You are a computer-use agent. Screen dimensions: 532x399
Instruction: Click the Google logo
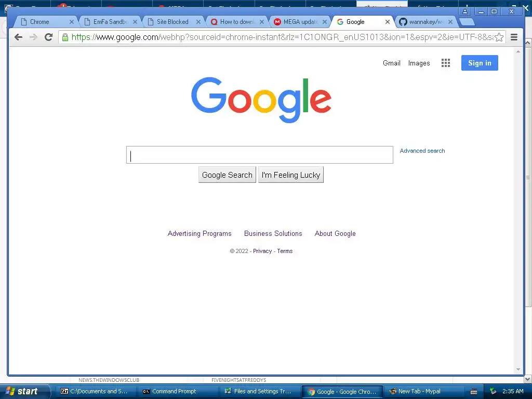(261, 100)
